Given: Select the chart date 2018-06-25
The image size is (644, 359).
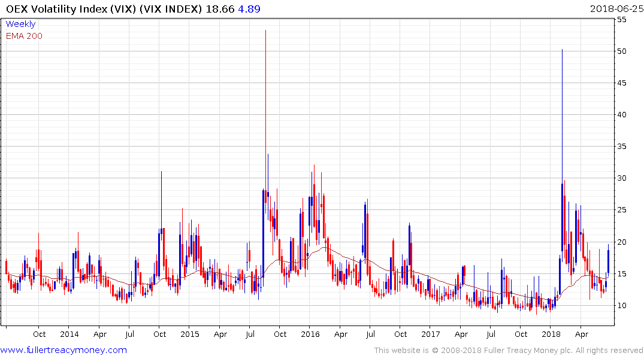Looking at the screenshot, I should coord(617,9).
